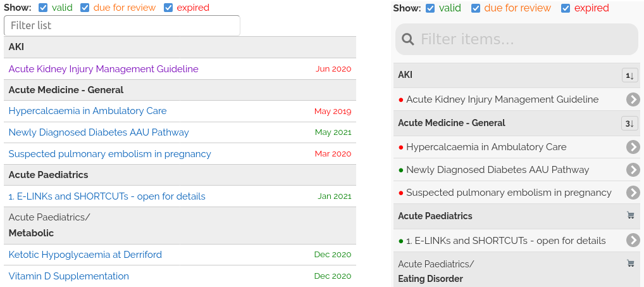Click the arrow icon beside Acute Kidney Injury Management Guideline

point(633,99)
